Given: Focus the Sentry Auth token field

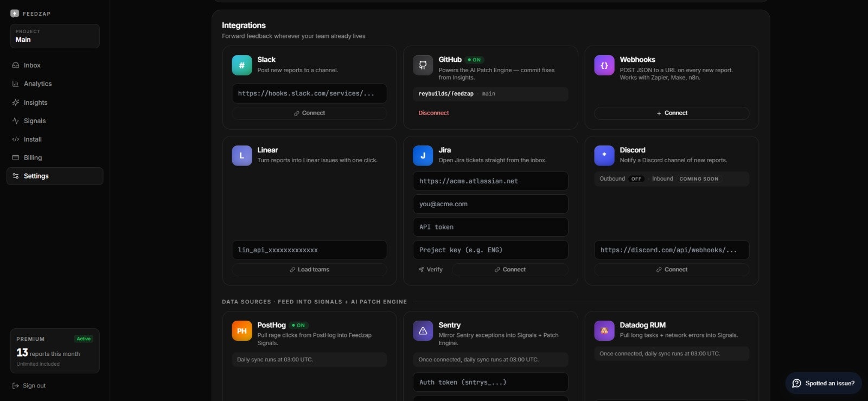Looking at the screenshot, I should click(x=490, y=382).
